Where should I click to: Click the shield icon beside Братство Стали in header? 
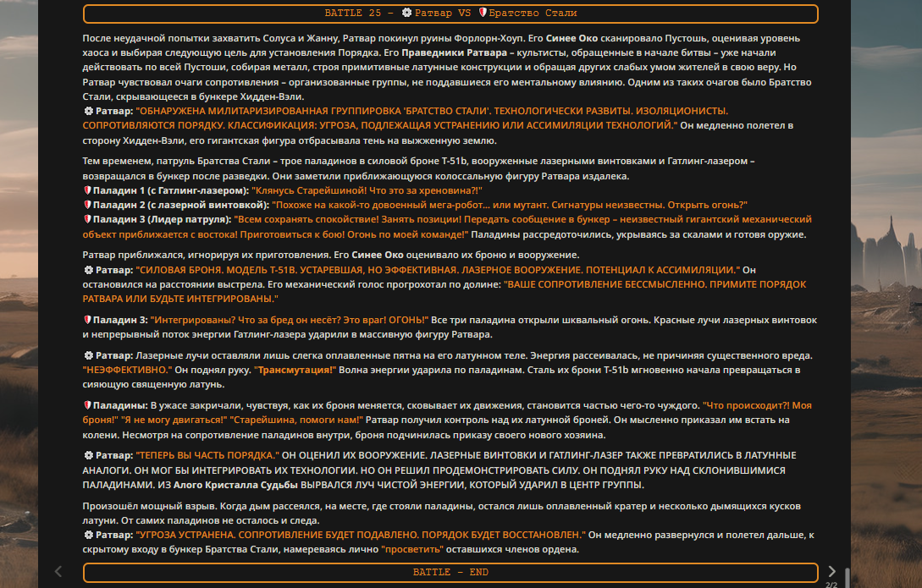pos(483,13)
